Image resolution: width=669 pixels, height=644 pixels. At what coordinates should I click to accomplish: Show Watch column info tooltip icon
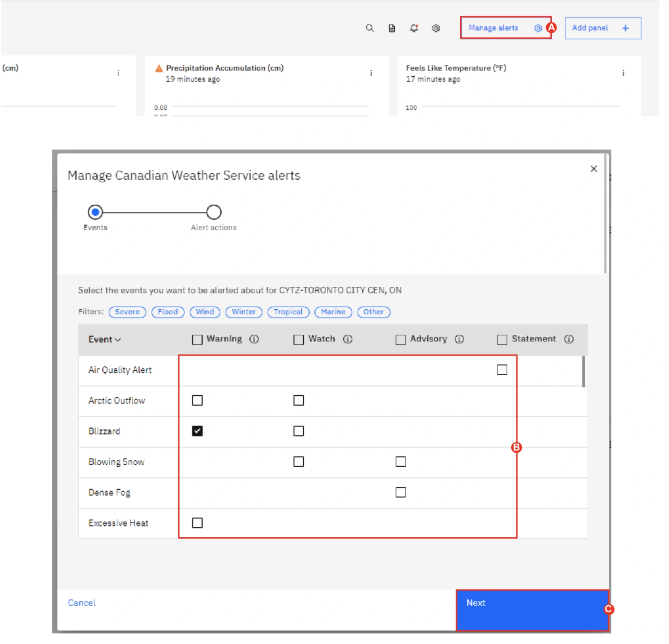(x=348, y=339)
